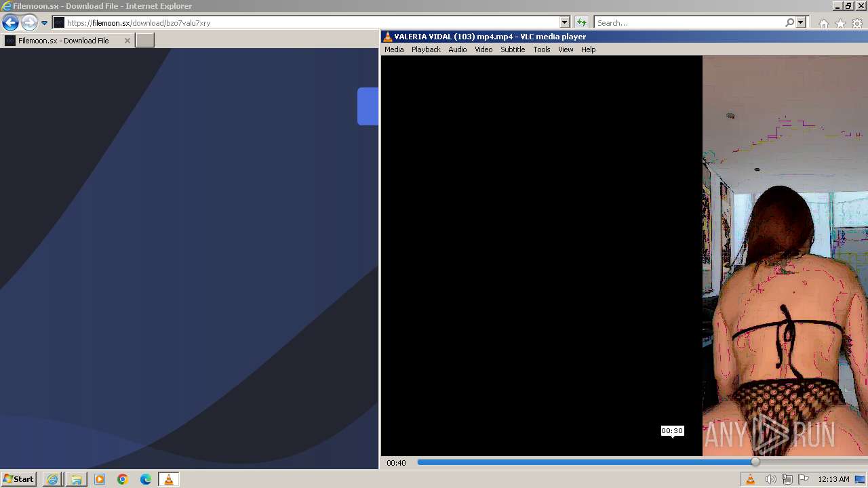The width and height of the screenshot is (868, 488).
Task: Click the Internet Explorer Back arrow button
Action: pos(10,22)
